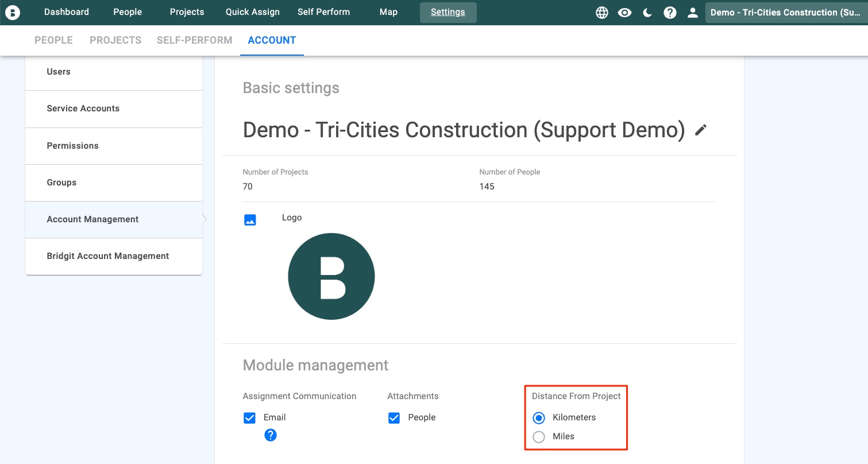Click the blue help icon under Email
The width and height of the screenshot is (868, 464).
[271, 435]
